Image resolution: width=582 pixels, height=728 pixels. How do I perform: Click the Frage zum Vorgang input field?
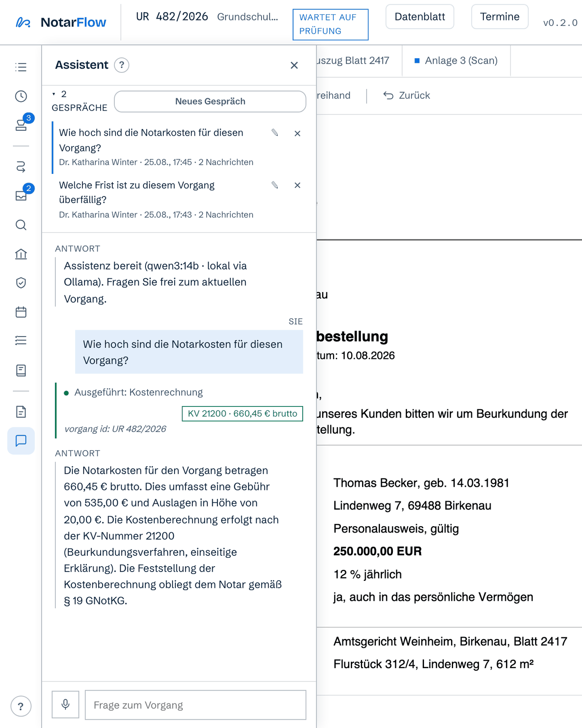pos(195,705)
